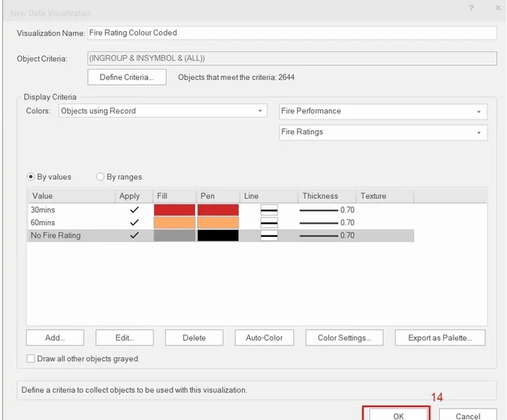507x420 pixels.
Task: Select the By ranges radio button
Action: 101,177
